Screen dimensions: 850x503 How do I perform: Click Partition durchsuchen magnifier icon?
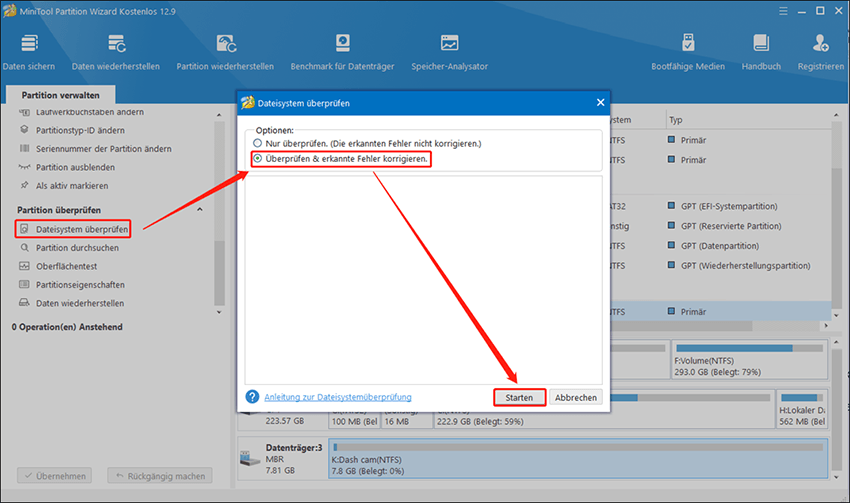pos(24,248)
